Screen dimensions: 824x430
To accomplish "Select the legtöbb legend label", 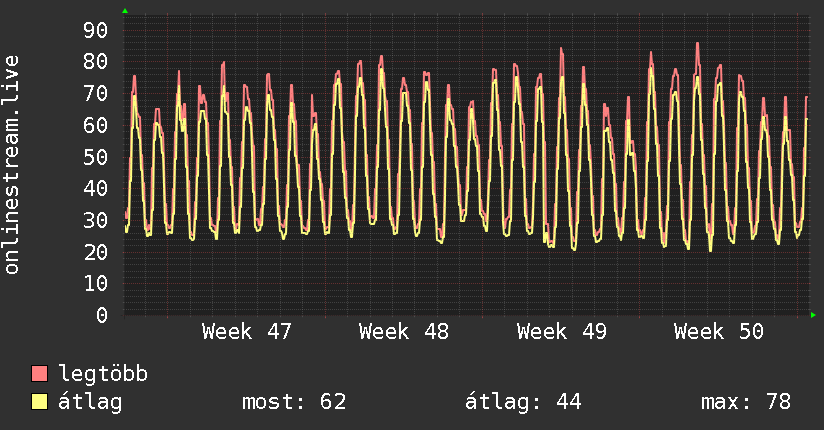I will point(103,374).
